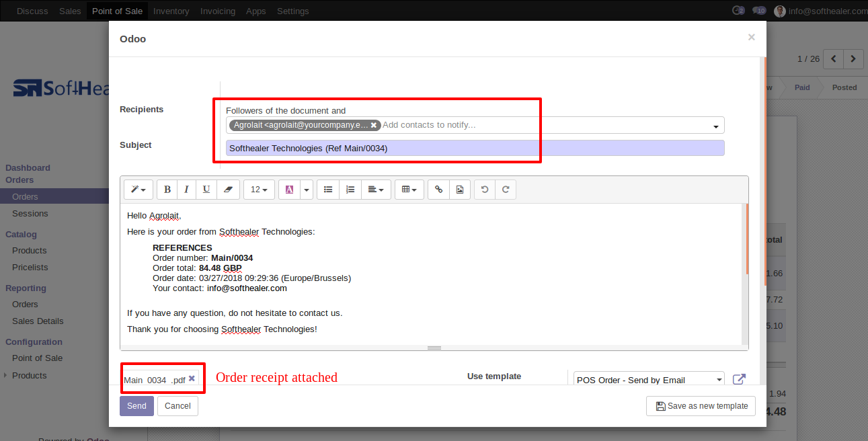Open the Sales menu
868x441 pixels.
coord(70,11)
